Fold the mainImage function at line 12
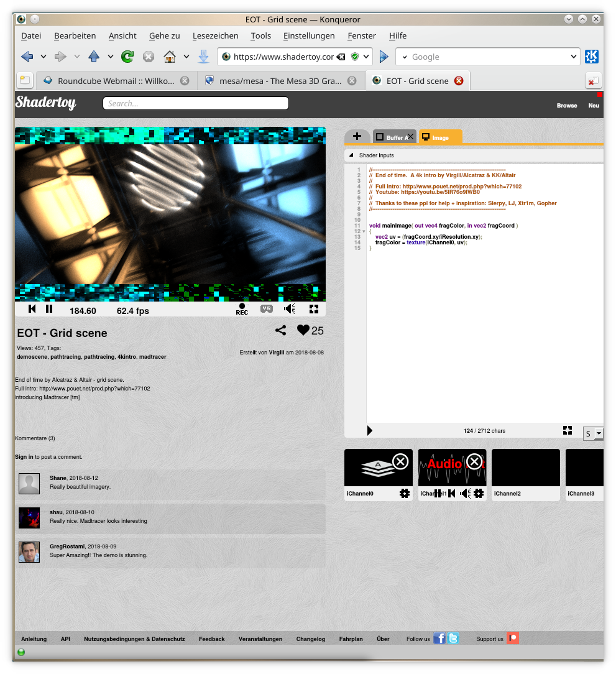 tap(364, 232)
